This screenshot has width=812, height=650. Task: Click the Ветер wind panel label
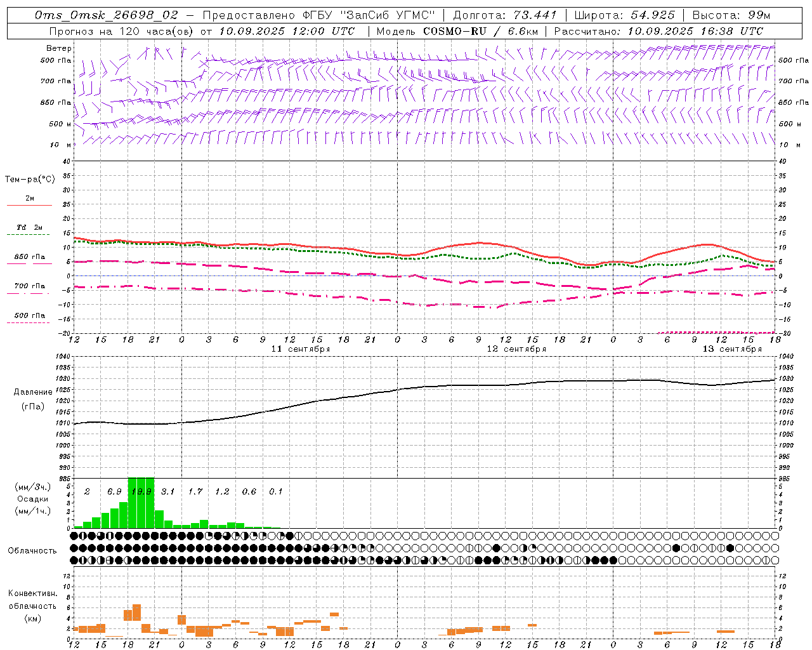click(59, 48)
